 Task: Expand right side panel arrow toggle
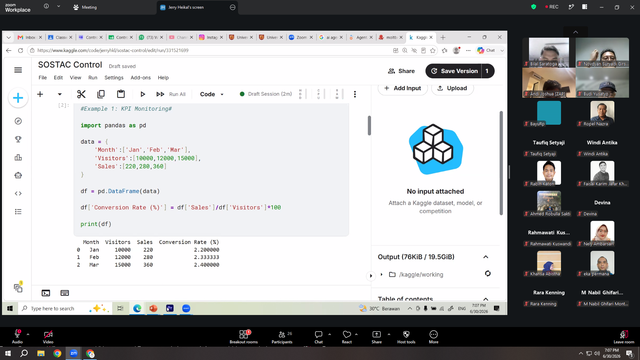(371, 276)
